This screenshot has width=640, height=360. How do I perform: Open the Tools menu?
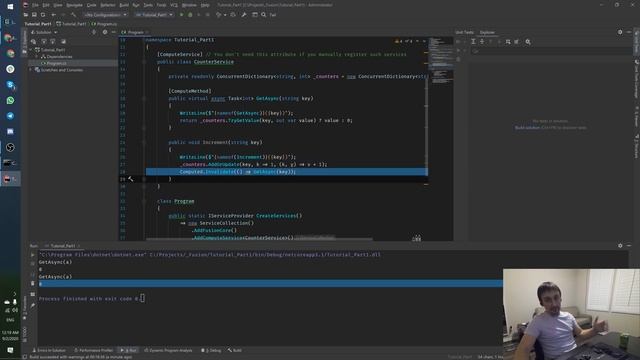[161, 5]
